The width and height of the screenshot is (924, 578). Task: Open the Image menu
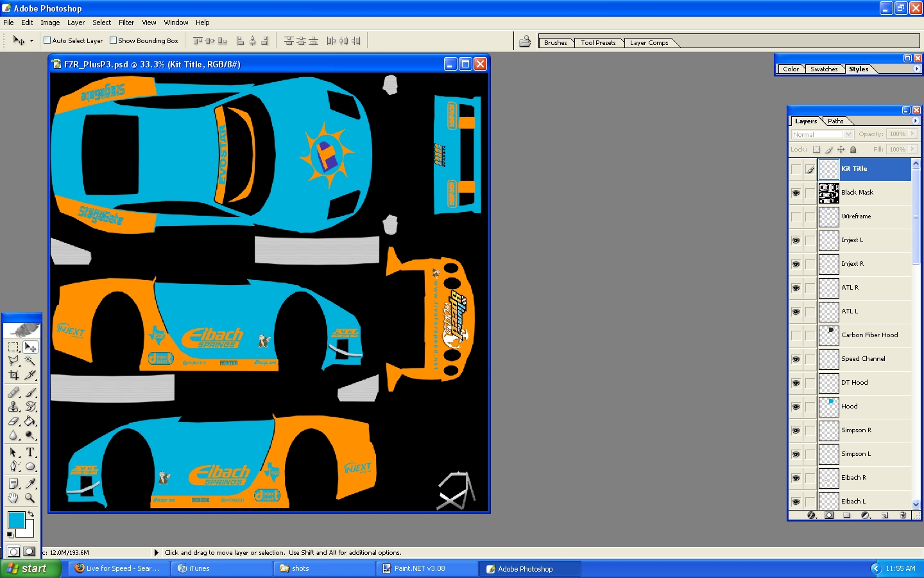pos(50,22)
